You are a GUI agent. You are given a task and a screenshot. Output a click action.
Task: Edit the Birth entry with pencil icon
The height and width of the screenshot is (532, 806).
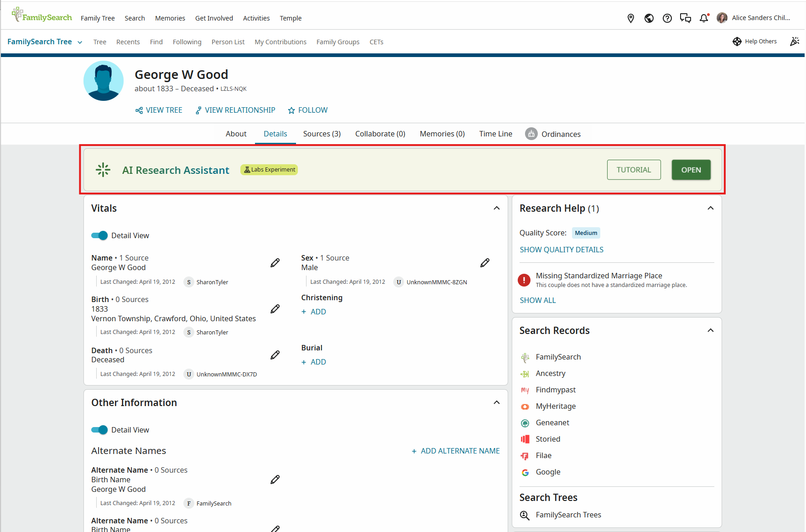pyautogui.click(x=275, y=309)
